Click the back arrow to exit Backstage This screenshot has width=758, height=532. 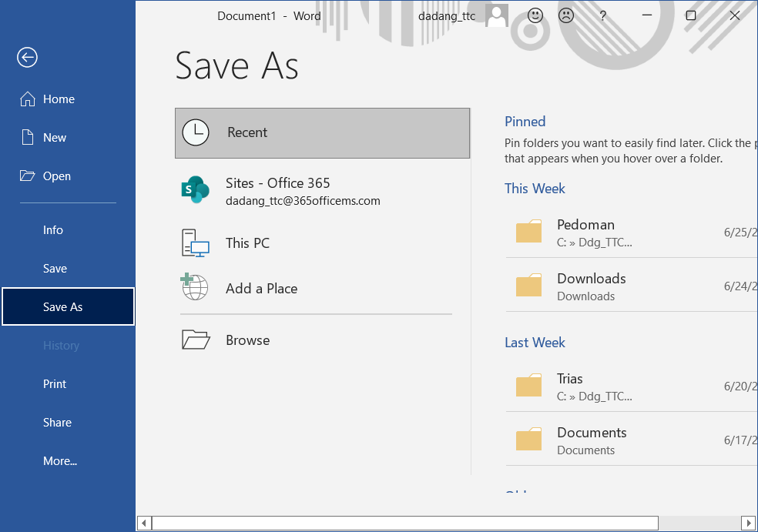point(28,57)
